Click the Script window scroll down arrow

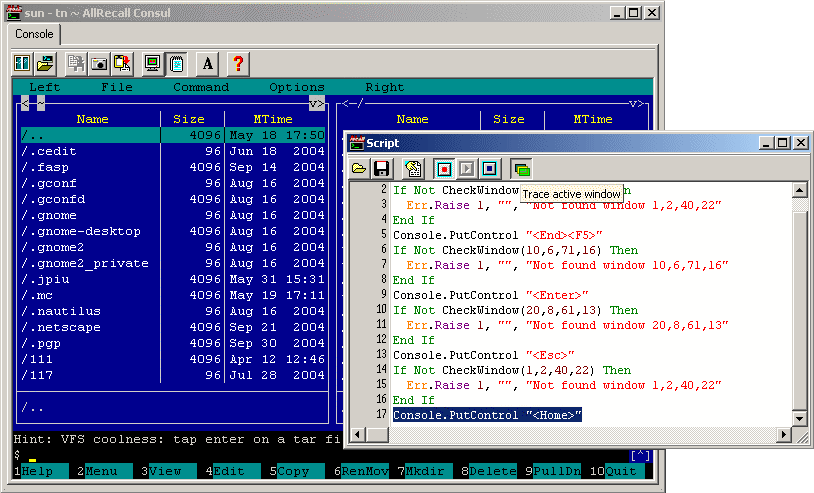click(799, 418)
